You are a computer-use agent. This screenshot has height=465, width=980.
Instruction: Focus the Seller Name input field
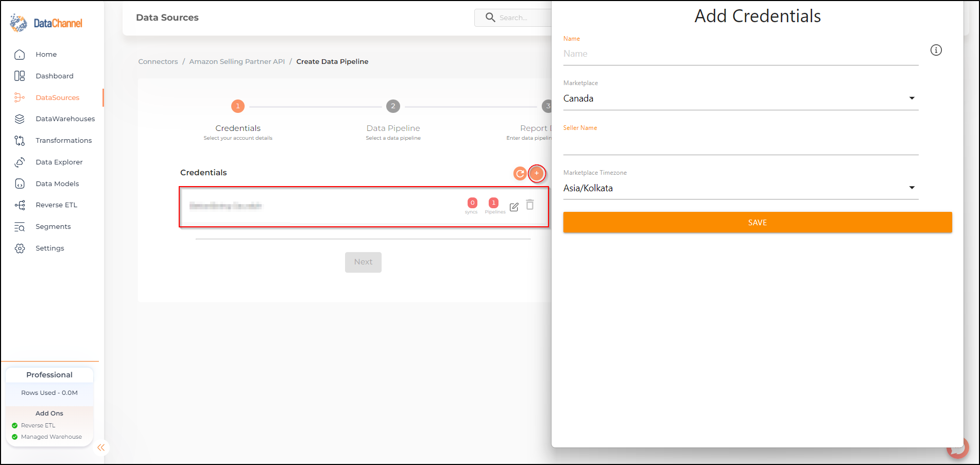(x=741, y=144)
